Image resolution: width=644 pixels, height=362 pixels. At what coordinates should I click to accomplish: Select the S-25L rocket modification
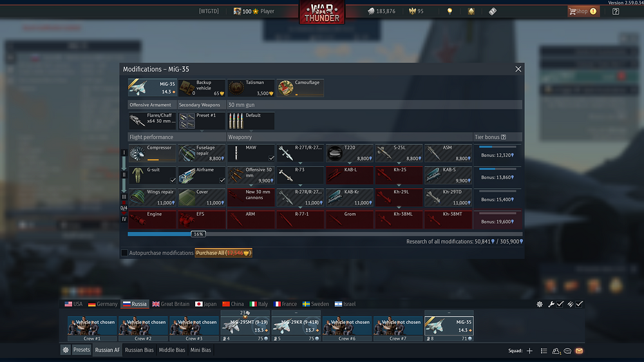[x=399, y=153]
